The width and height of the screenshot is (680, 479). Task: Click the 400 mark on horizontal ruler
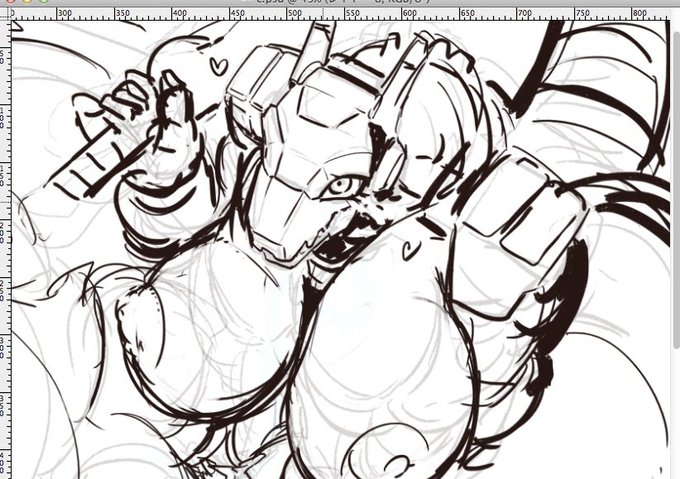point(180,13)
